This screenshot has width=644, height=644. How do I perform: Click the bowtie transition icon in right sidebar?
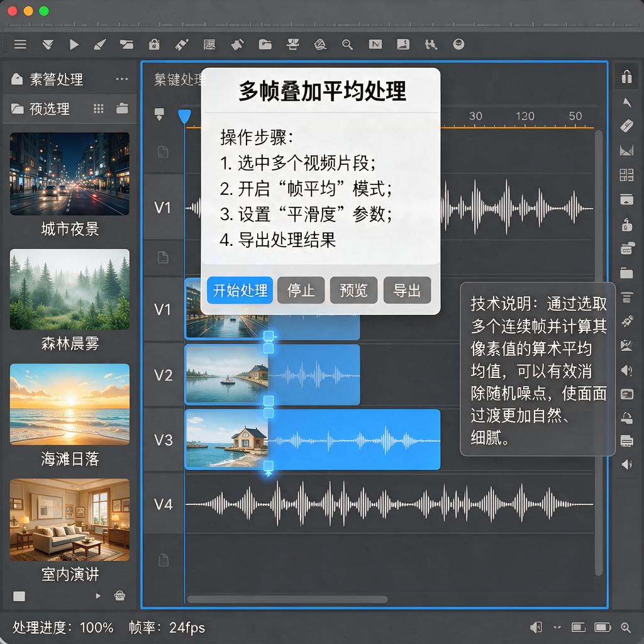[626, 151]
